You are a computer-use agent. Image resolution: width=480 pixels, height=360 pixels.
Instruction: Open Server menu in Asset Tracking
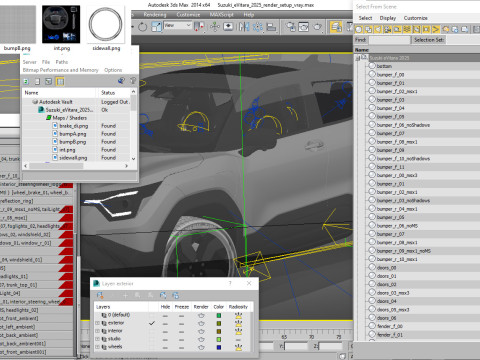coord(30,62)
